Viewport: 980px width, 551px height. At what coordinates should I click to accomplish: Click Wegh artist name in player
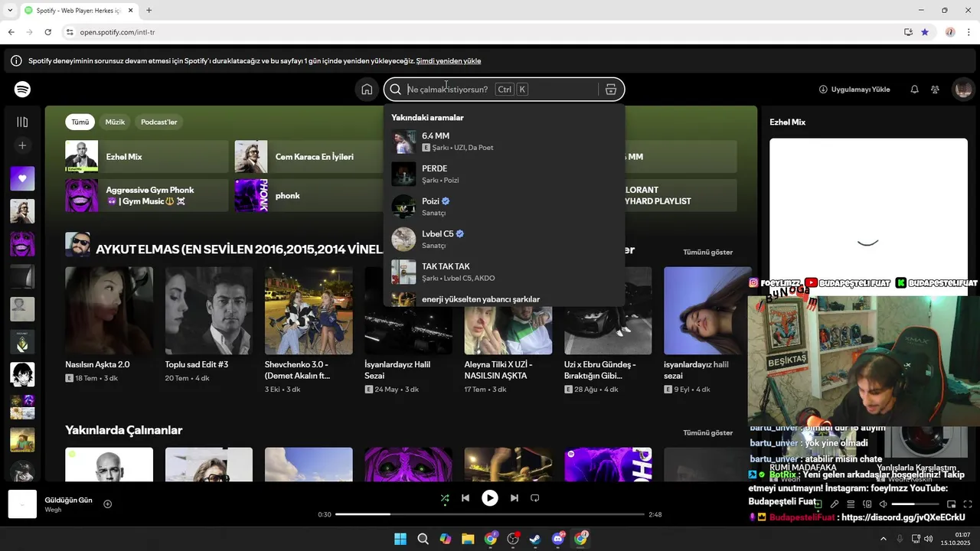click(x=53, y=510)
